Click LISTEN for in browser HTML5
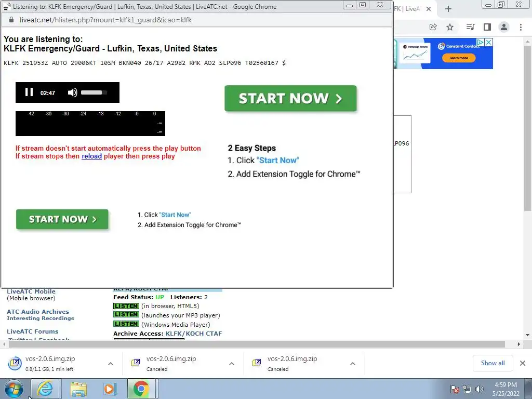Screen dimensions: 532x399 pos(126,306)
